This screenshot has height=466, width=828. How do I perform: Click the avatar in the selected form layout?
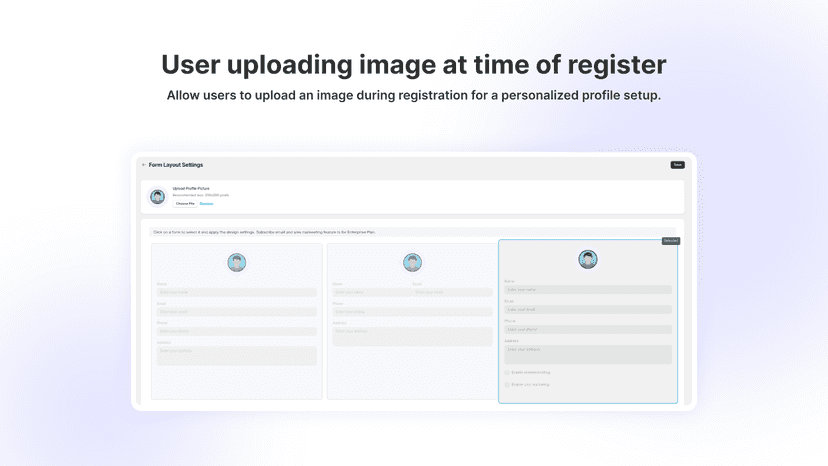point(588,259)
